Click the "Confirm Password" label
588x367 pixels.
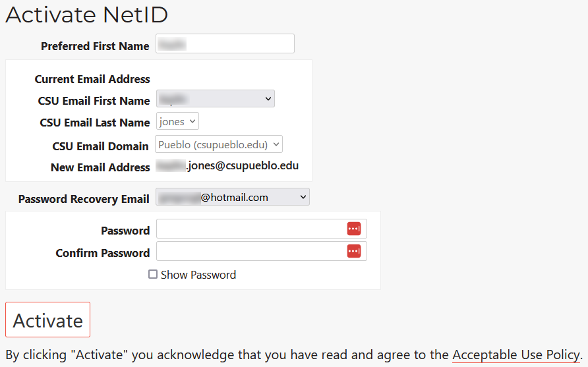pos(102,253)
